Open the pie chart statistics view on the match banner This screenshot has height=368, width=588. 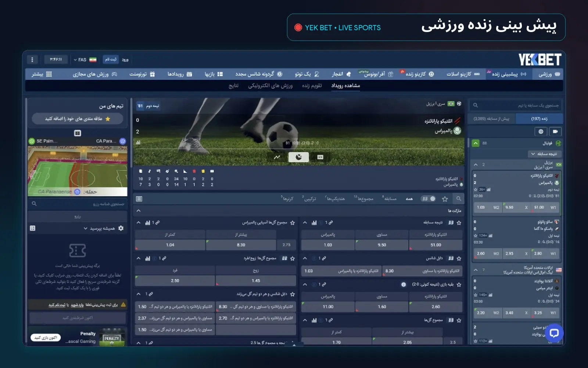(x=298, y=157)
